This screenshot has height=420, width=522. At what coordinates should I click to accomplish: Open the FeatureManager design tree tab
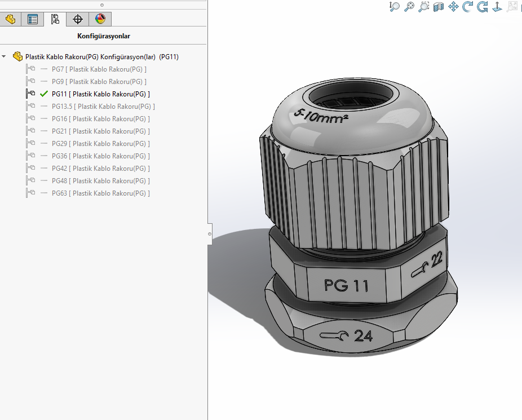[x=10, y=19]
